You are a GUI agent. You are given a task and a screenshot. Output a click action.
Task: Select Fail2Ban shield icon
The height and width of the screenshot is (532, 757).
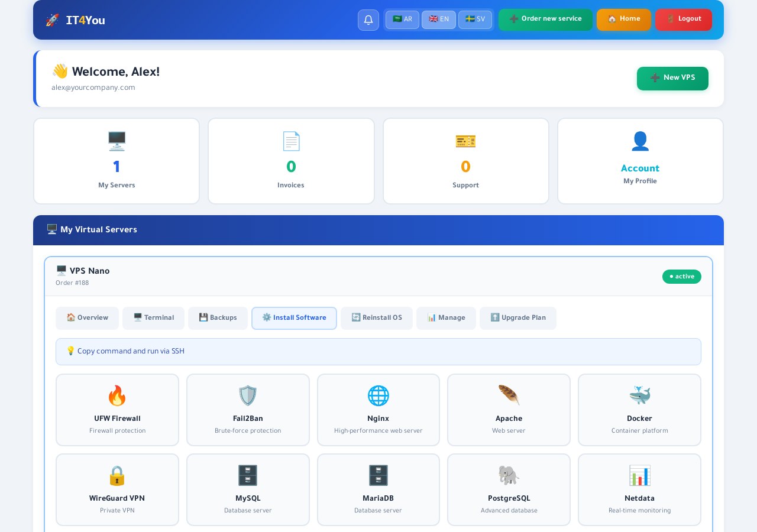pyautogui.click(x=248, y=395)
